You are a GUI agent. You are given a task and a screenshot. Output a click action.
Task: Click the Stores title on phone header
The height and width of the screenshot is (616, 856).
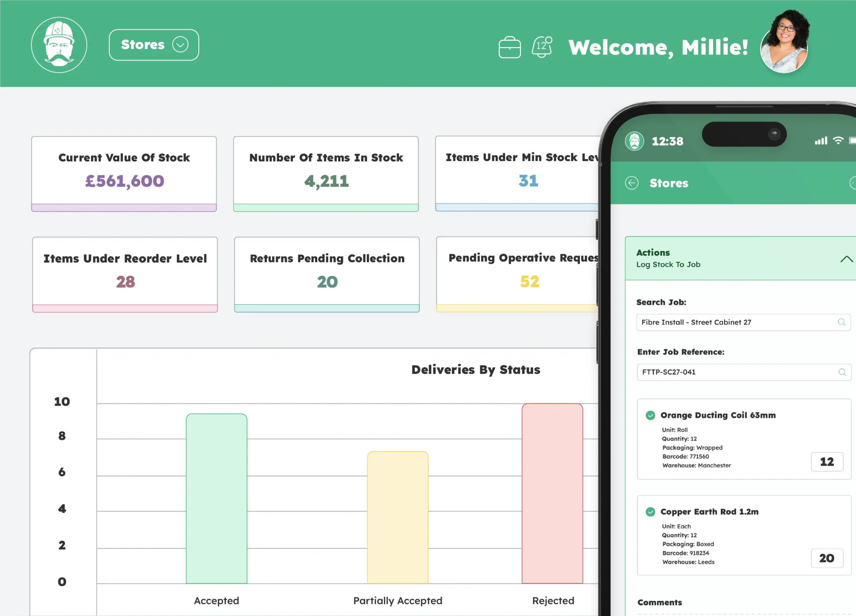click(x=669, y=183)
